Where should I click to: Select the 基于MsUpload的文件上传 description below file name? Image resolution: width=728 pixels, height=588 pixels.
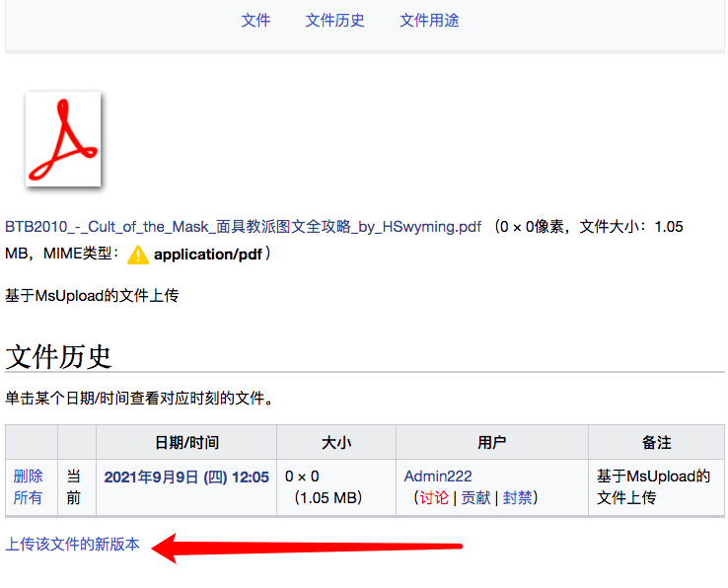coord(92,295)
